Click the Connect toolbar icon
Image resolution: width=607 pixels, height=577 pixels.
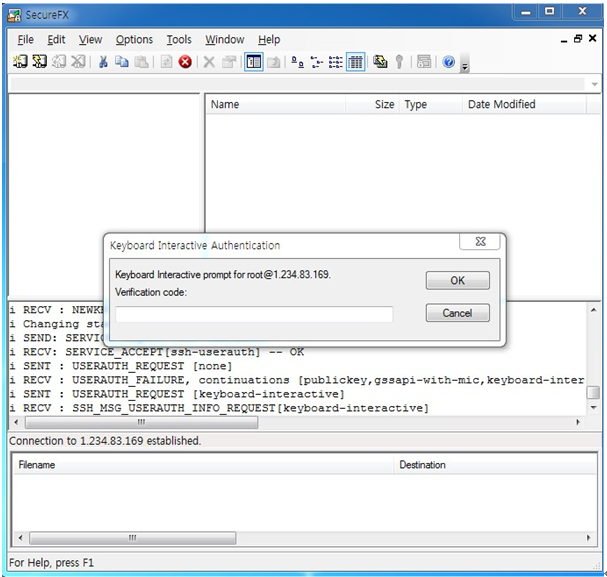coord(20,62)
